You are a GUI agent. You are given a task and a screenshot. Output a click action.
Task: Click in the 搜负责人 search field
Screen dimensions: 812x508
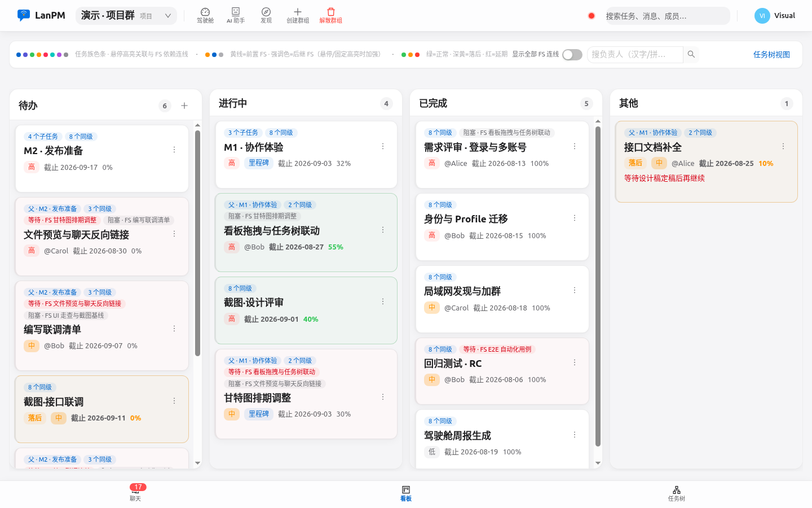point(635,54)
